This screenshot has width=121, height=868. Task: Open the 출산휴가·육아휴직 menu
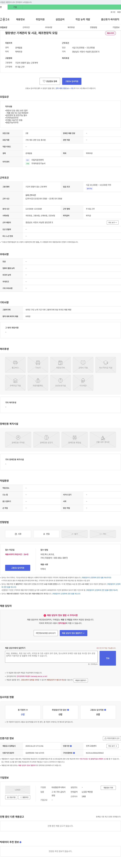tap(110, 20)
